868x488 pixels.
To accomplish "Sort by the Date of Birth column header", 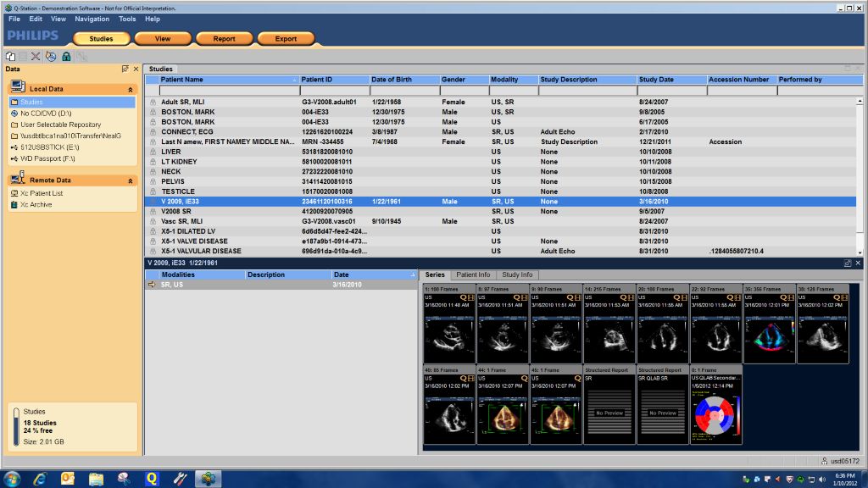I will coord(404,80).
